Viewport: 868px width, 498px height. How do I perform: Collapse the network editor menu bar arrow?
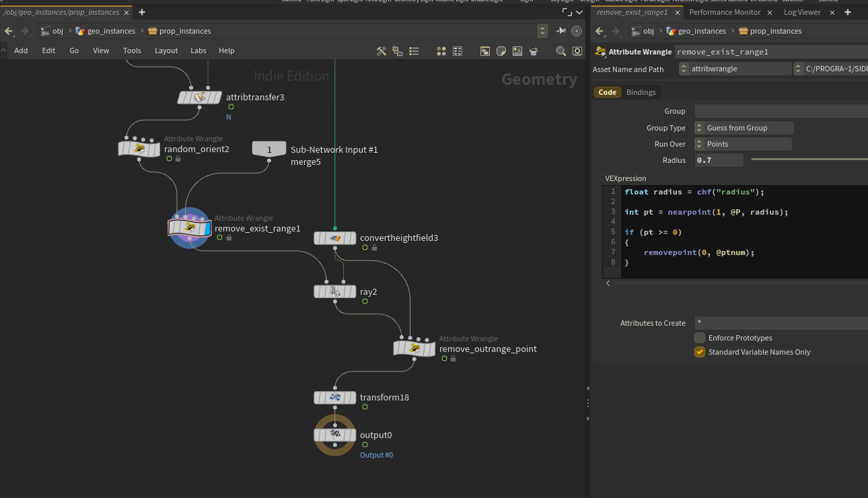tap(3, 50)
